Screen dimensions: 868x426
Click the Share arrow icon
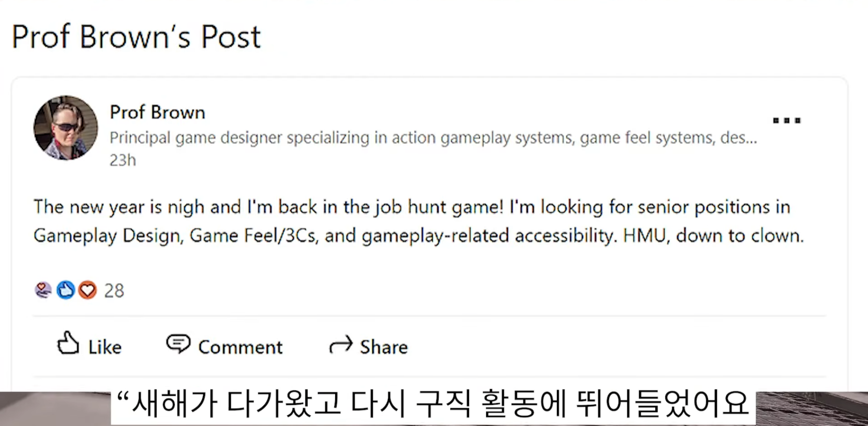(341, 345)
